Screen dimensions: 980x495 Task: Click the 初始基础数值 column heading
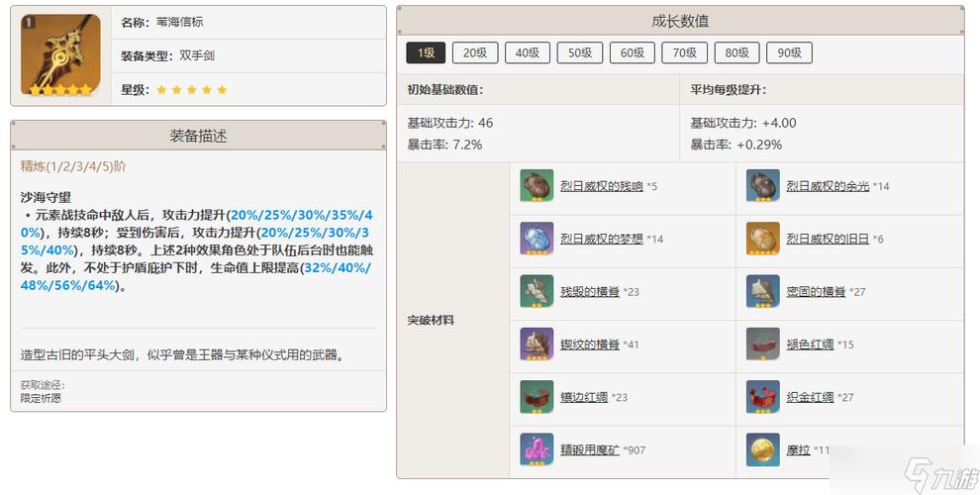point(445,89)
